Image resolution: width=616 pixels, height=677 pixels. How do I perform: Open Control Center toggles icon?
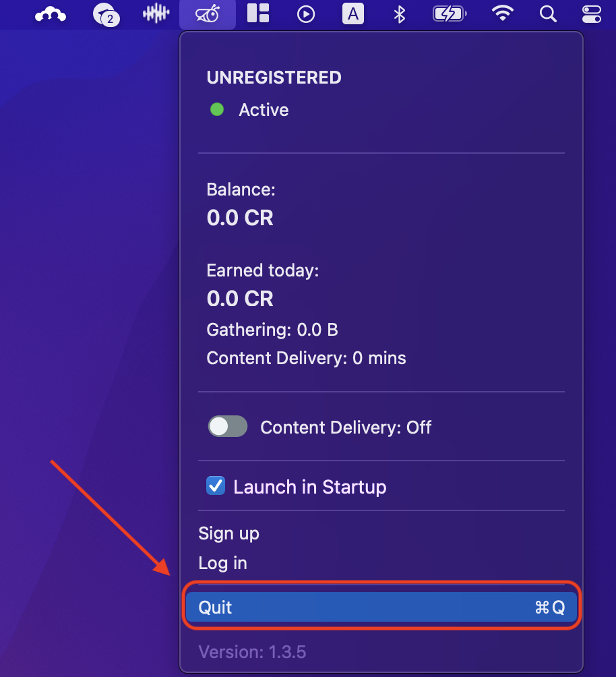591,14
